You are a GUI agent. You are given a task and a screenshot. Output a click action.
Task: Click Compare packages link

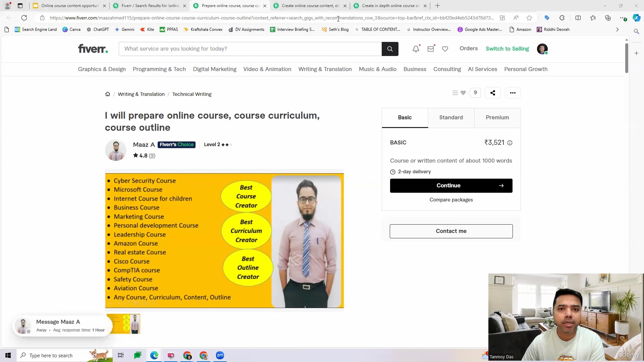(451, 200)
